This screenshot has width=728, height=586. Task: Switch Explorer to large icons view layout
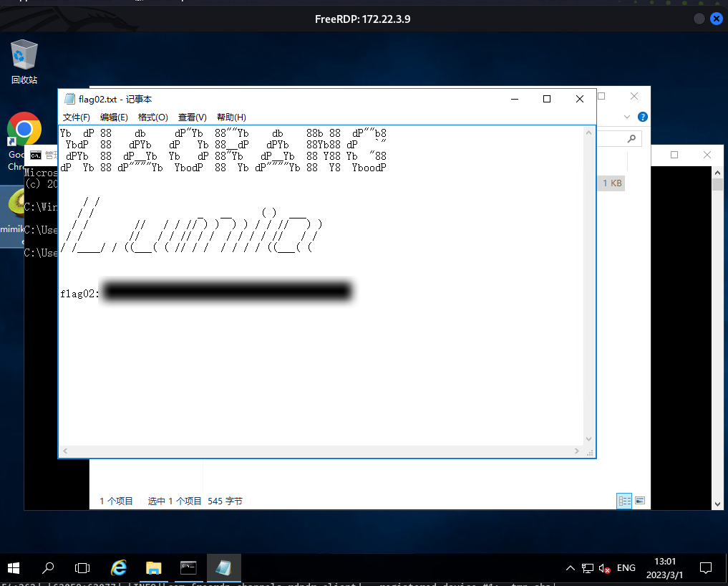pyautogui.click(x=640, y=501)
